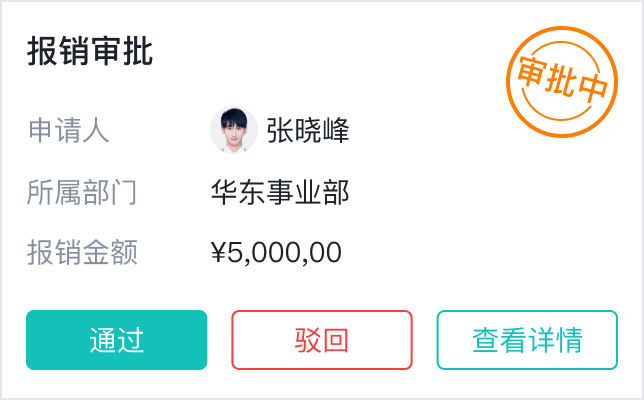Click the bold heading of the card
The height and width of the screenshot is (400, 644).
click(90, 52)
